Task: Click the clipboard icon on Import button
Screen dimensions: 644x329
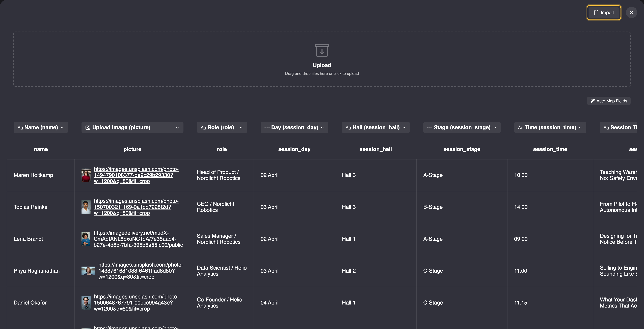Action: (596, 13)
